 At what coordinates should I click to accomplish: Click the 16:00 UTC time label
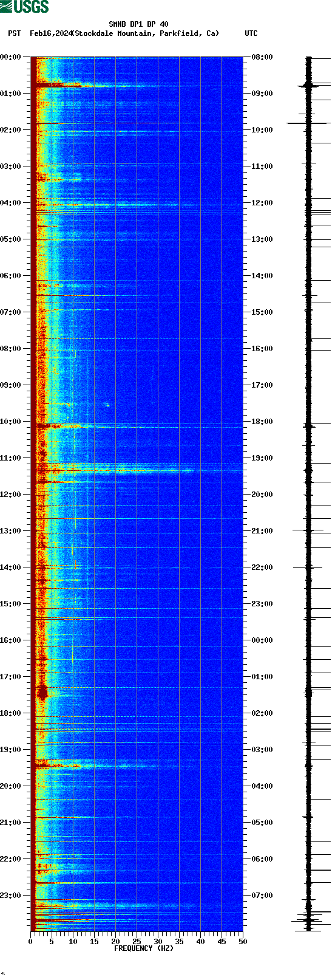pos(262,349)
